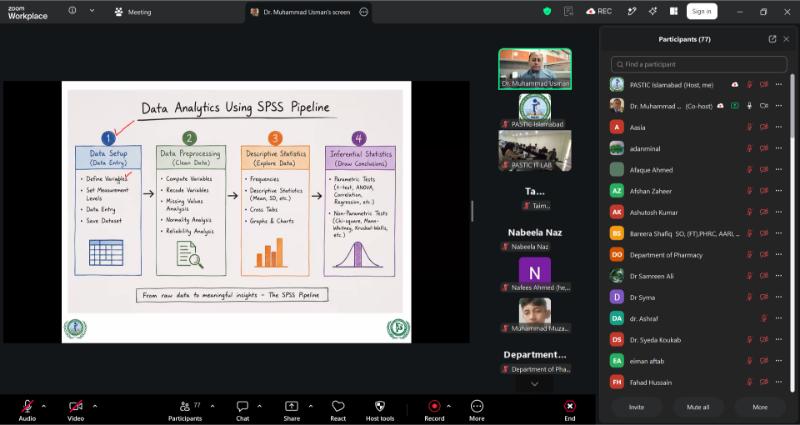Open the AI Companion sparkle icon

(653, 11)
